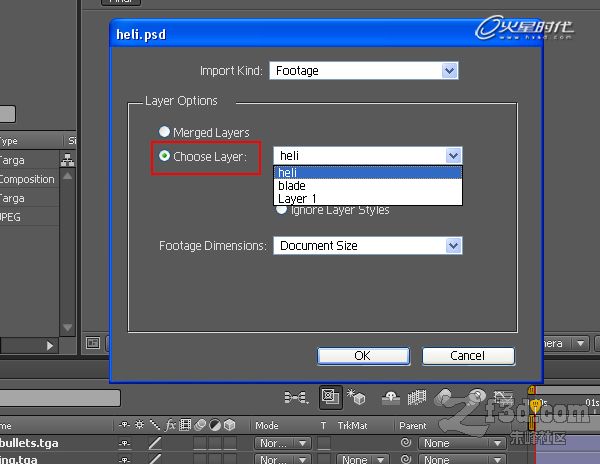Click the Collapse Transformations sun column icon

pos(139,425)
